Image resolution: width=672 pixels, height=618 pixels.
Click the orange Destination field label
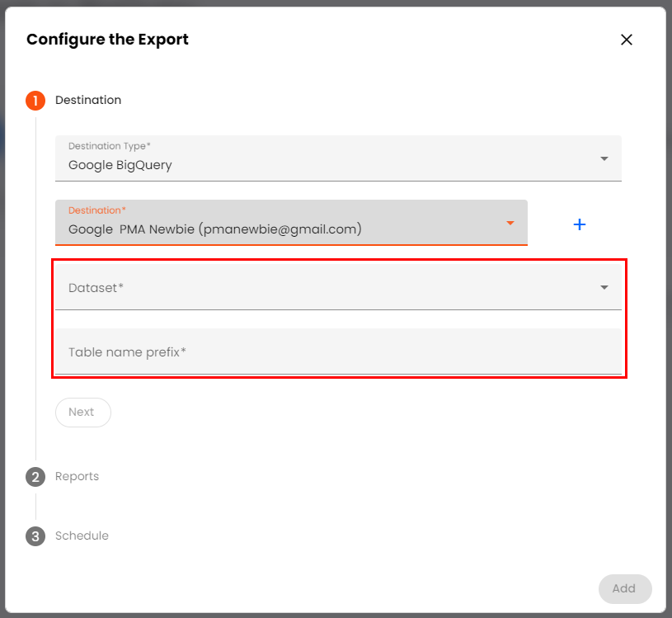96,210
